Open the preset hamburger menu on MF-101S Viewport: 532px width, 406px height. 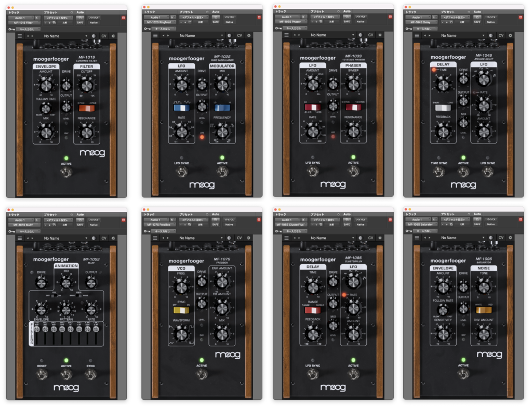pos(20,35)
